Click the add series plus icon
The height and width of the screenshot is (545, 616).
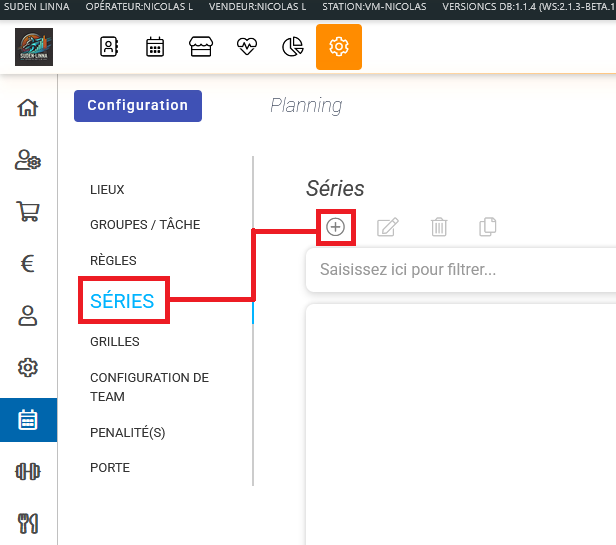pyautogui.click(x=335, y=227)
